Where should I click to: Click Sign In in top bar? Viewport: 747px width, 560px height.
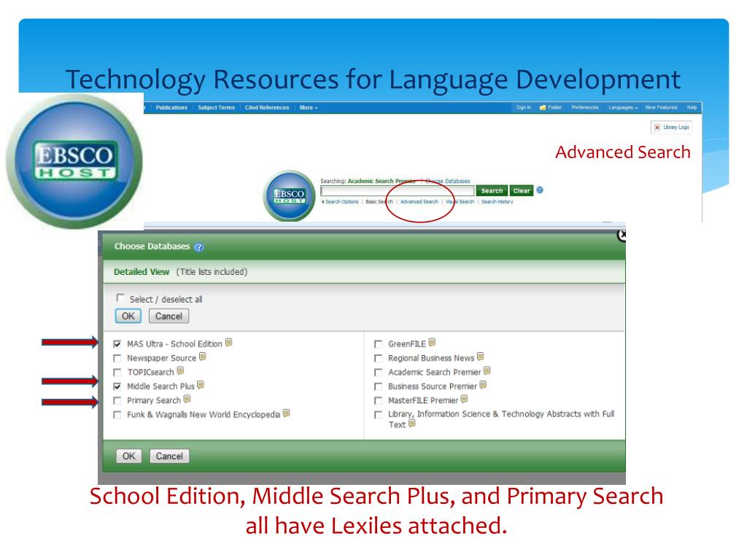pos(523,108)
